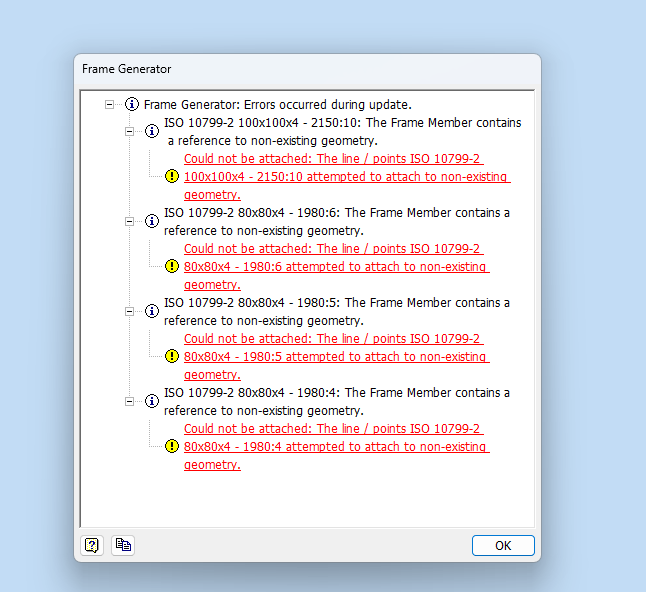The height and width of the screenshot is (592, 646).
Task: Select 'Frame Generator: Errors occurred during update.' text
Action: [x=278, y=105]
